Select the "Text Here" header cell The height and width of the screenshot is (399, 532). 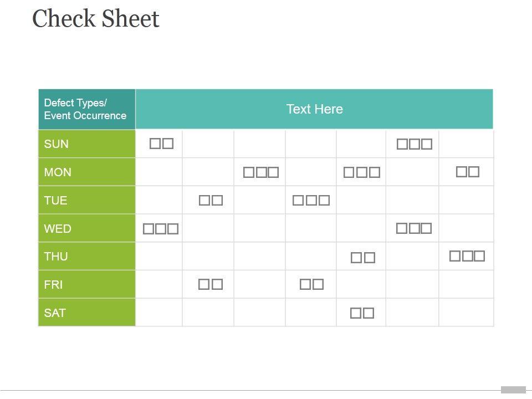(x=314, y=109)
